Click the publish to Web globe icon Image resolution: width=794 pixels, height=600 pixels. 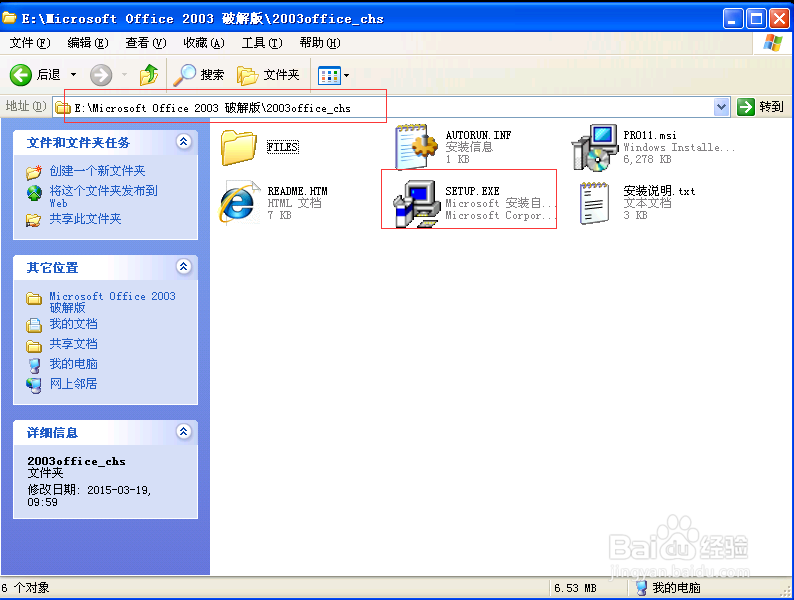click(34, 193)
